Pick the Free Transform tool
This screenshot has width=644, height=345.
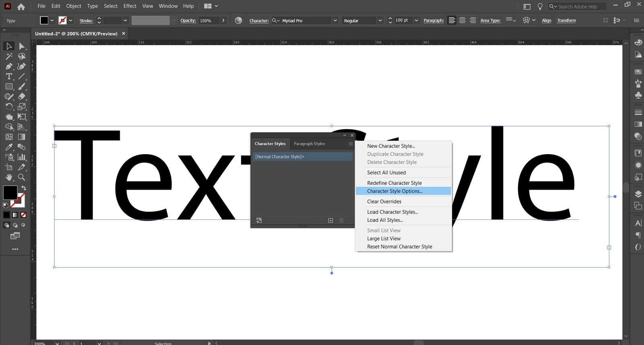click(x=22, y=117)
